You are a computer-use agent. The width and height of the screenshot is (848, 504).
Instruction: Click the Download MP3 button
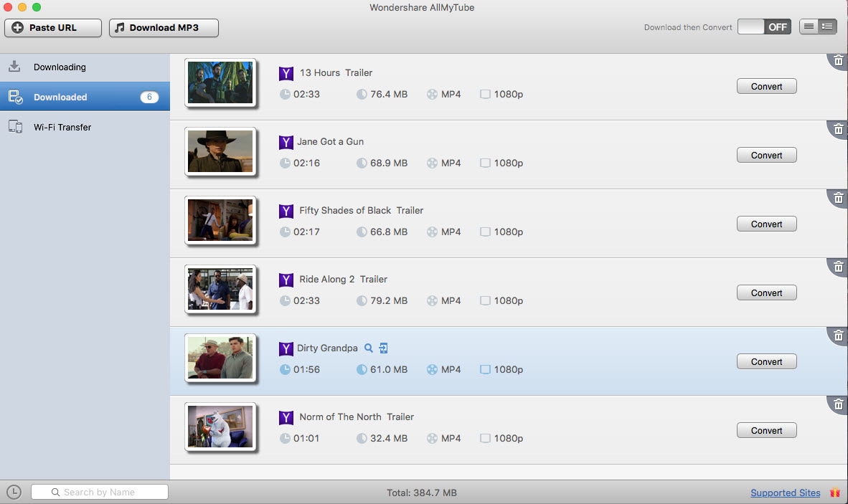(164, 27)
